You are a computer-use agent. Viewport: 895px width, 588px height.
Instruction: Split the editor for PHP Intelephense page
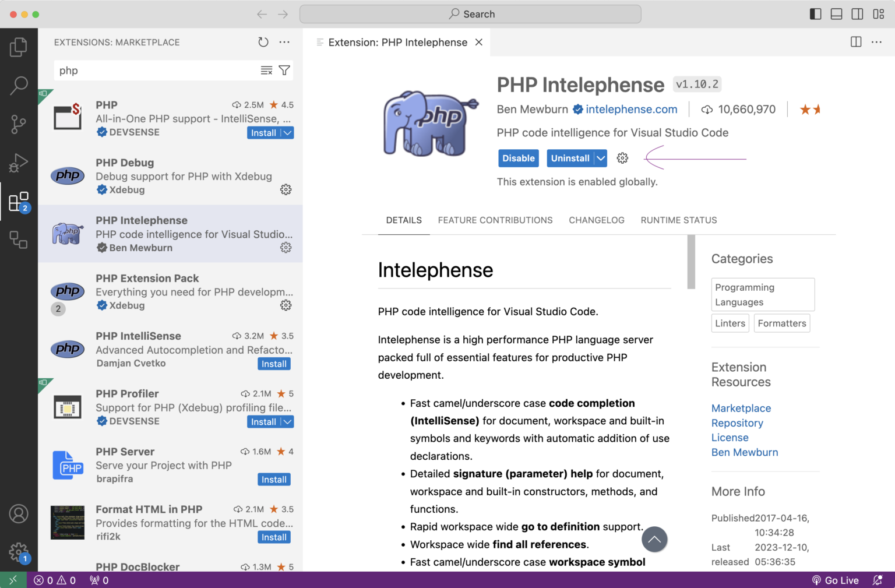(855, 42)
